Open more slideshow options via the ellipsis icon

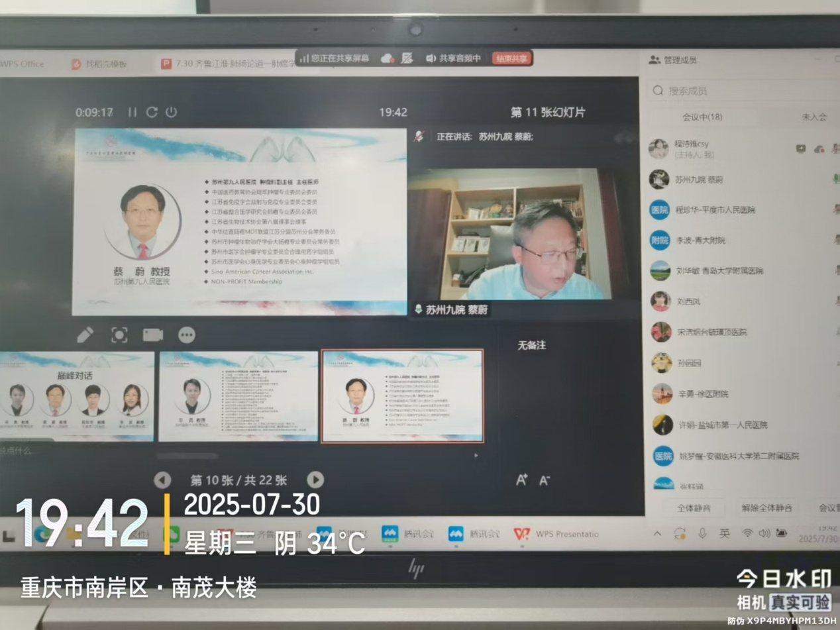pos(186,335)
